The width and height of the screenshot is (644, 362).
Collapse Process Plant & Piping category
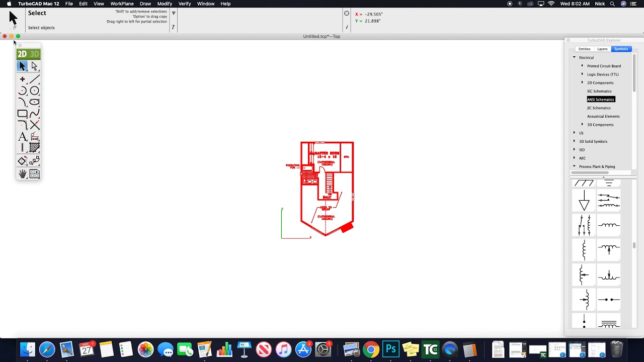(x=574, y=166)
